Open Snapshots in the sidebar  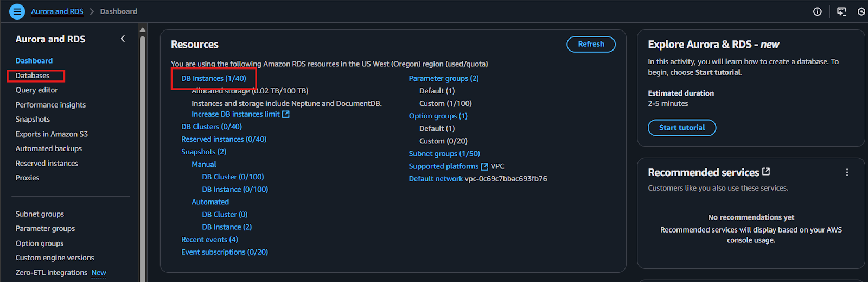[33, 119]
